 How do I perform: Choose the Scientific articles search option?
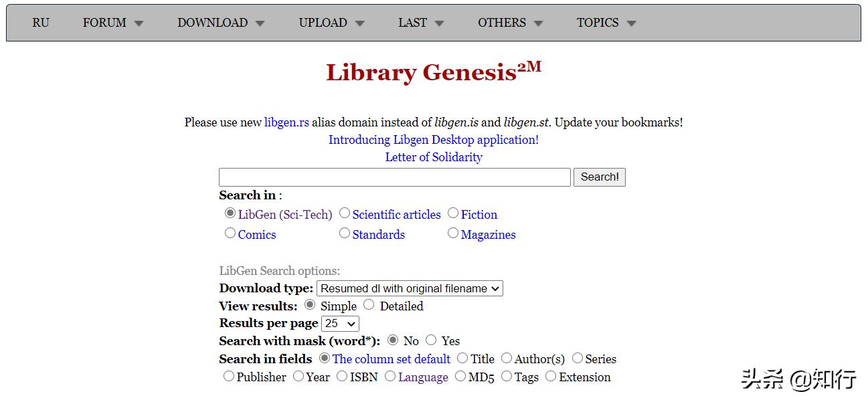point(345,213)
